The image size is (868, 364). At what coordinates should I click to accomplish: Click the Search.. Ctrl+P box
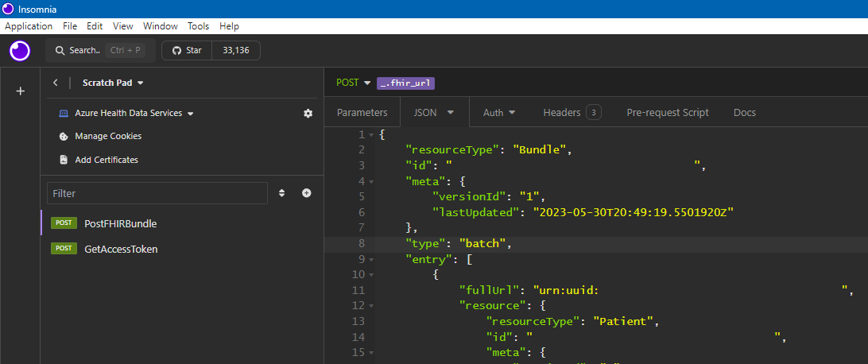(x=100, y=50)
